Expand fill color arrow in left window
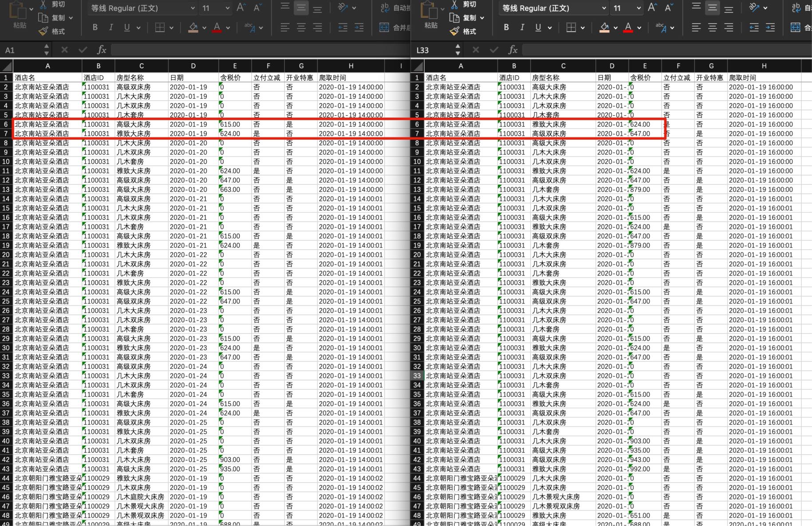The width and height of the screenshot is (812, 526). point(204,27)
